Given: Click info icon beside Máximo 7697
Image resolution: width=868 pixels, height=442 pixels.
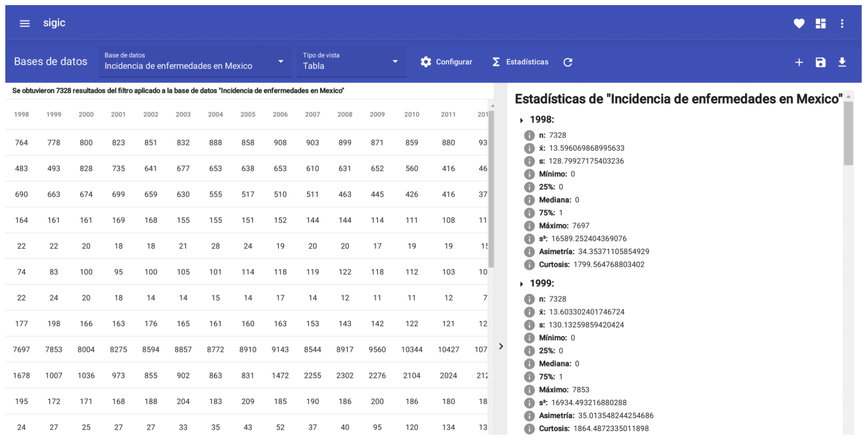Looking at the screenshot, I should click(529, 226).
